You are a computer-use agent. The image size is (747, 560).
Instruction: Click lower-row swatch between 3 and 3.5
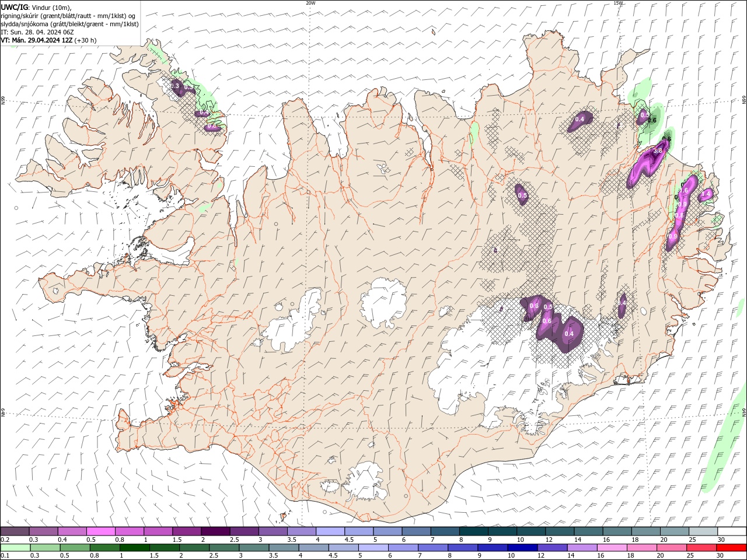(254, 548)
